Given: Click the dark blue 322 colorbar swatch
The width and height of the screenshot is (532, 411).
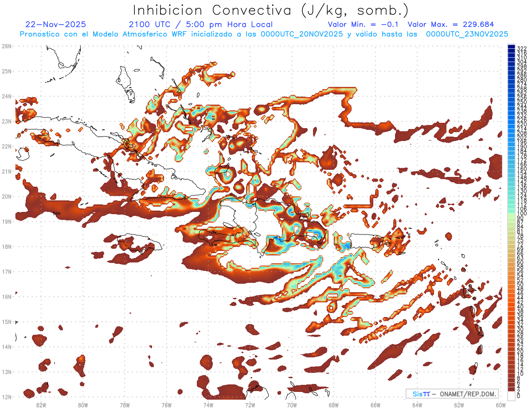Looking at the screenshot, I should 512,47.
